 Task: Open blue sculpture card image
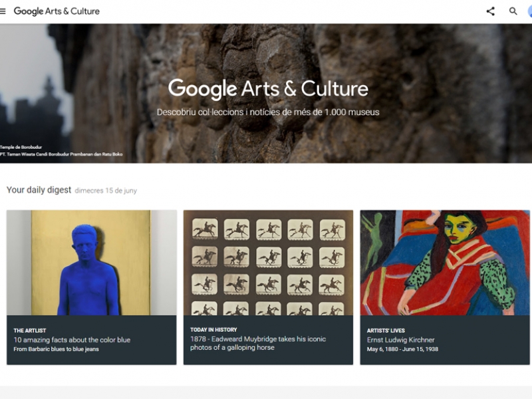click(92, 263)
